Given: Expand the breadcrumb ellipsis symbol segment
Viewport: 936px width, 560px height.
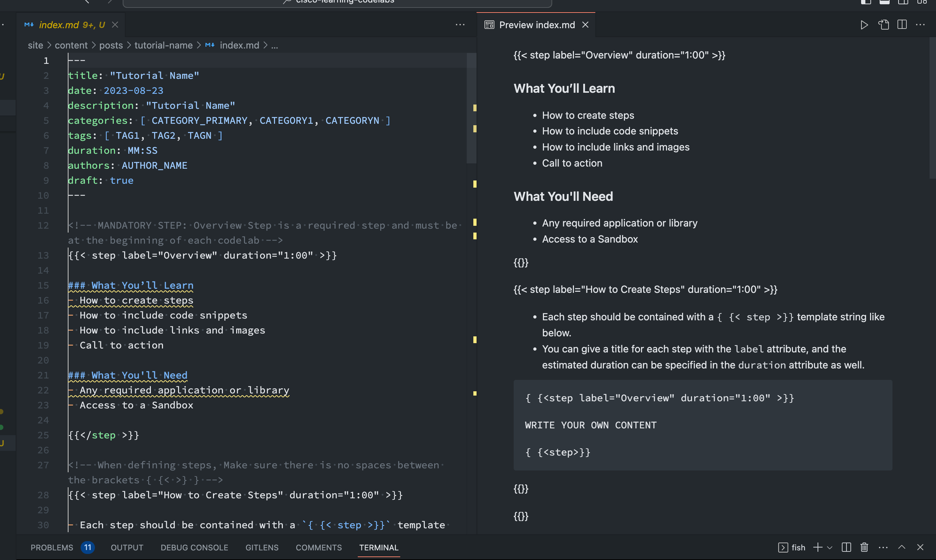Looking at the screenshot, I should click(x=275, y=45).
